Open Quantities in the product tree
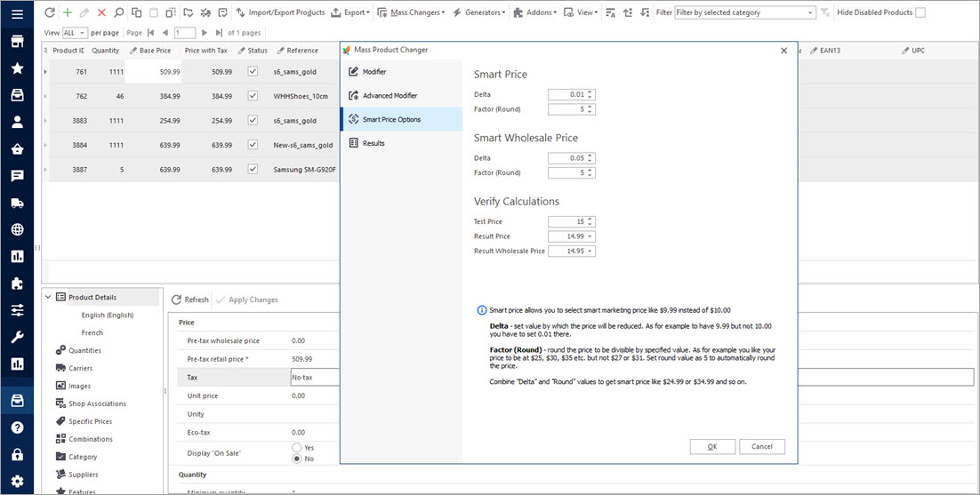This screenshot has height=495, width=980. [x=84, y=351]
